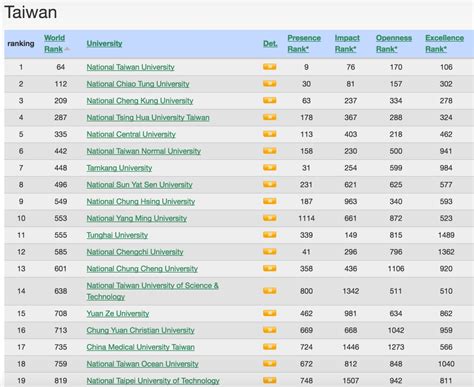Select world rank value 64
Image resolution: width=474 pixels, height=387 pixels.
(60, 67)
